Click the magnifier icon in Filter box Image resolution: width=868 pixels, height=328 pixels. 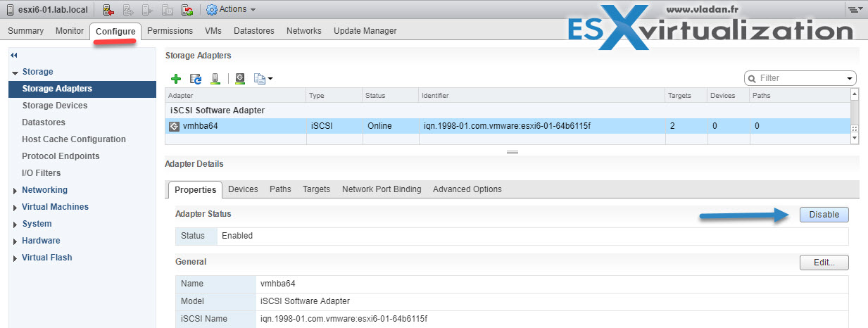coord(752,78)
